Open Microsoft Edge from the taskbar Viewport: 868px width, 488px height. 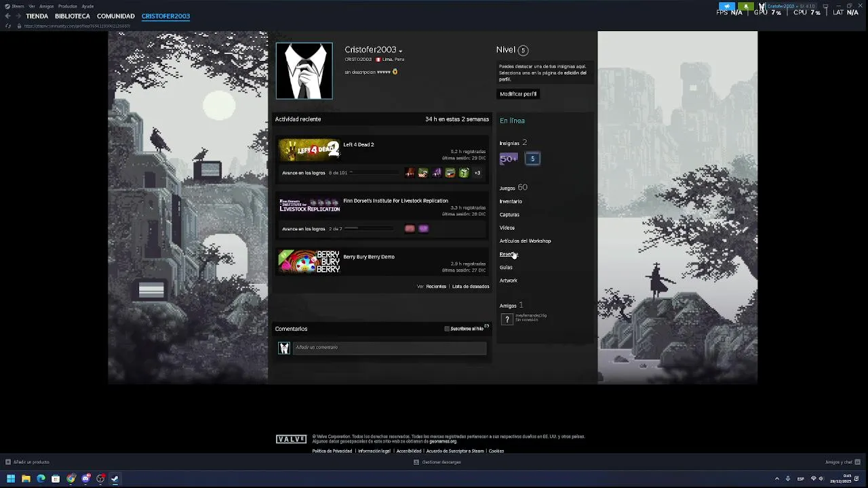[41, 479]
